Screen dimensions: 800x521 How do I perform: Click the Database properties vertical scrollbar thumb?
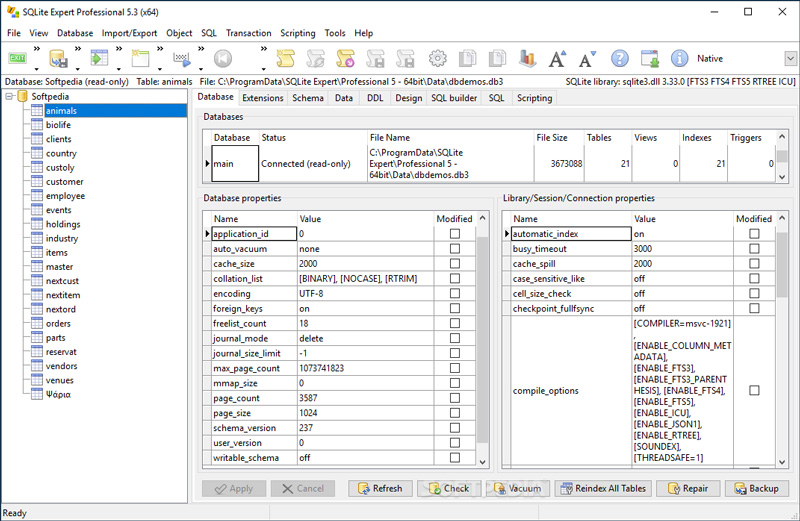coord(483,339)
